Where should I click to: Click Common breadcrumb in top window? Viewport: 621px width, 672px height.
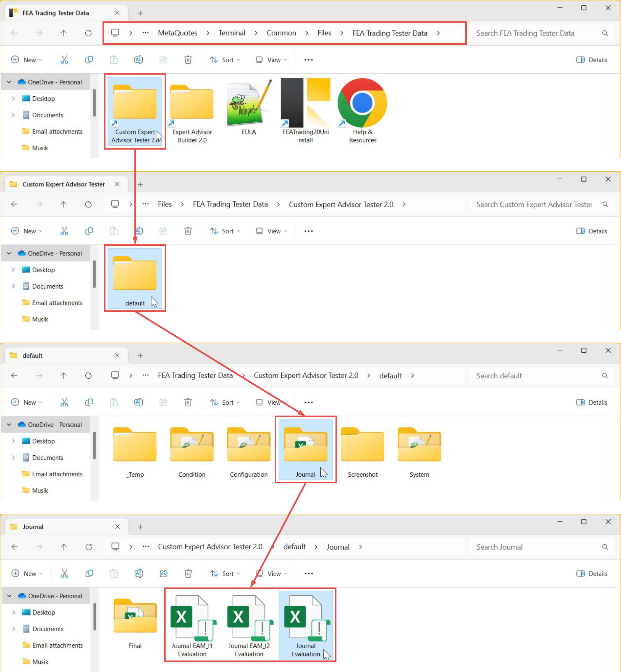(x=281, y=33)
